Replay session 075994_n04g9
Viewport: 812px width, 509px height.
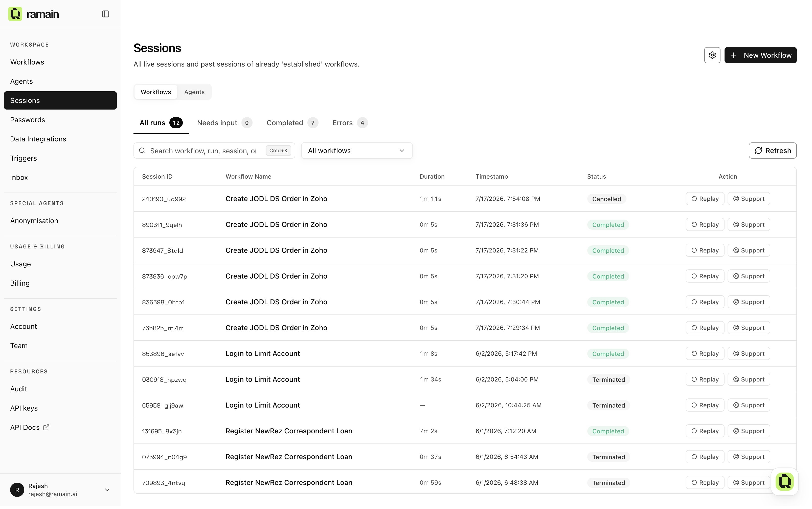tap(705, 457)
